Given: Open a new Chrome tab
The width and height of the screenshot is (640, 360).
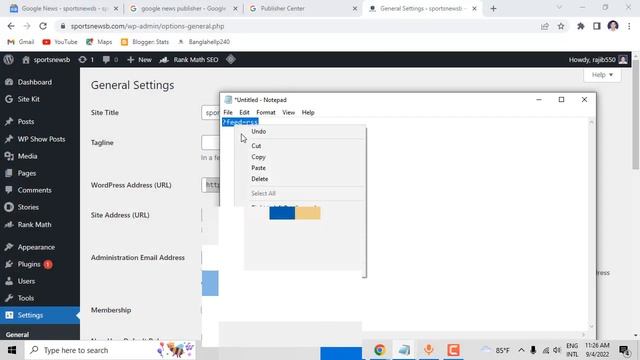Looking at the screenshot, I should pos(493,8).
